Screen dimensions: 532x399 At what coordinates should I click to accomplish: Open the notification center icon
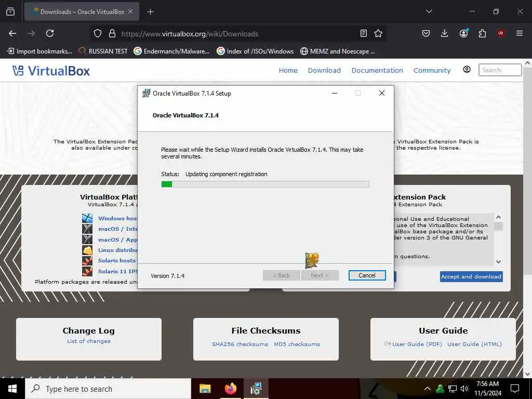tap(515, 389)
